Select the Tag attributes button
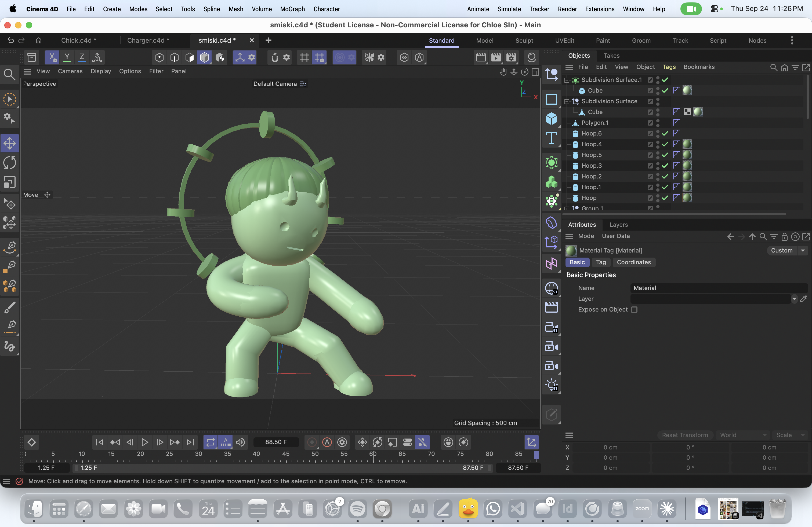 pyautogui.click(x=601, y=262)
